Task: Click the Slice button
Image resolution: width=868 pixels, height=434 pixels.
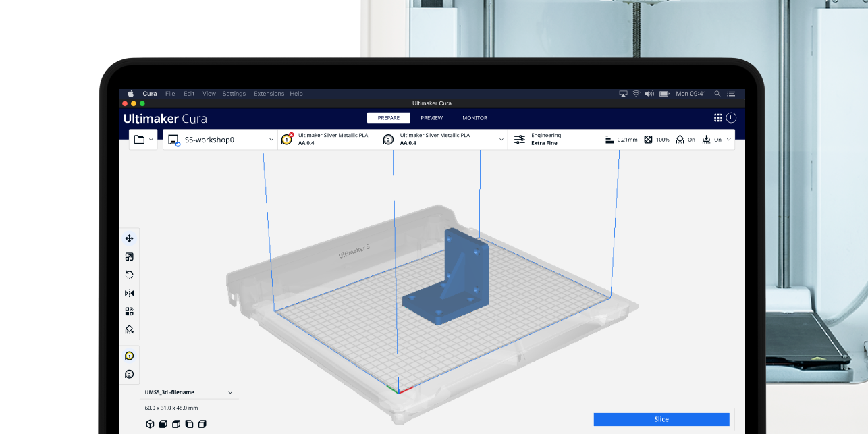Action: point(661,419)
